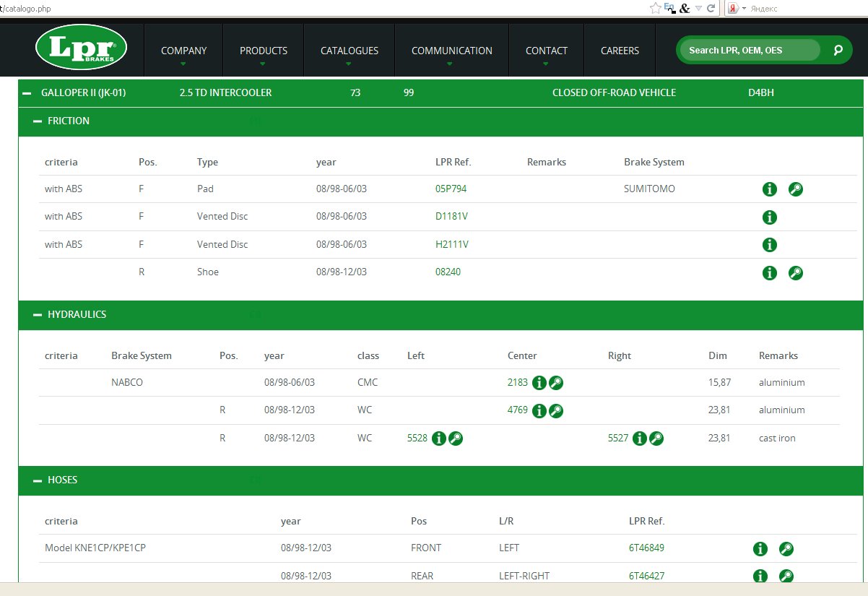Collapse the HYDRAULICS section

(38, 315)
